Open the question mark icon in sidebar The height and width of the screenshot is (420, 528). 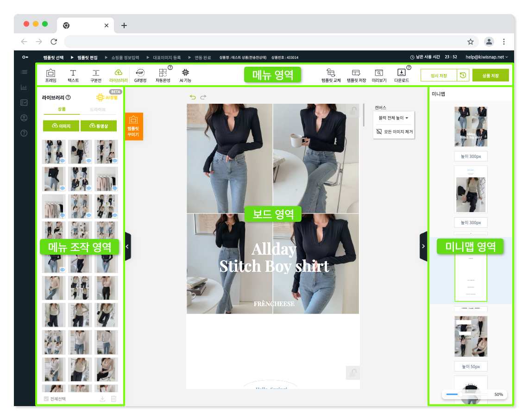pyautogui.click(x=24, y=133)
